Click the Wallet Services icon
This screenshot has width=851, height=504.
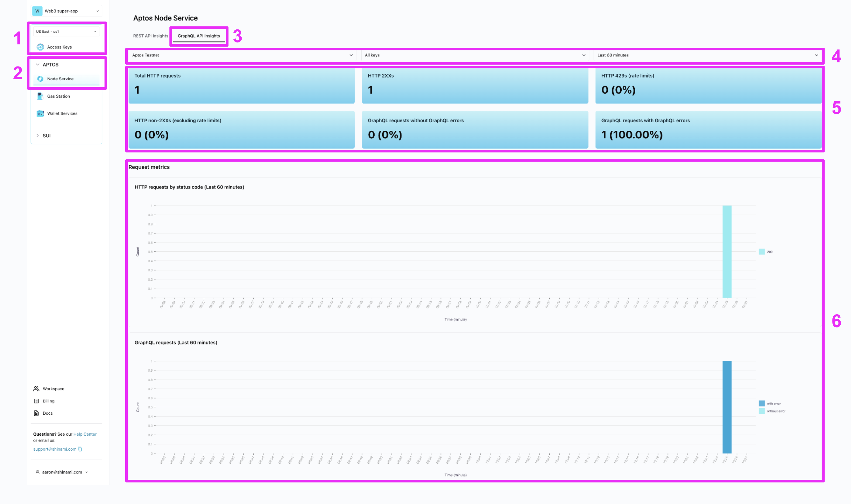tap(40, 113)
